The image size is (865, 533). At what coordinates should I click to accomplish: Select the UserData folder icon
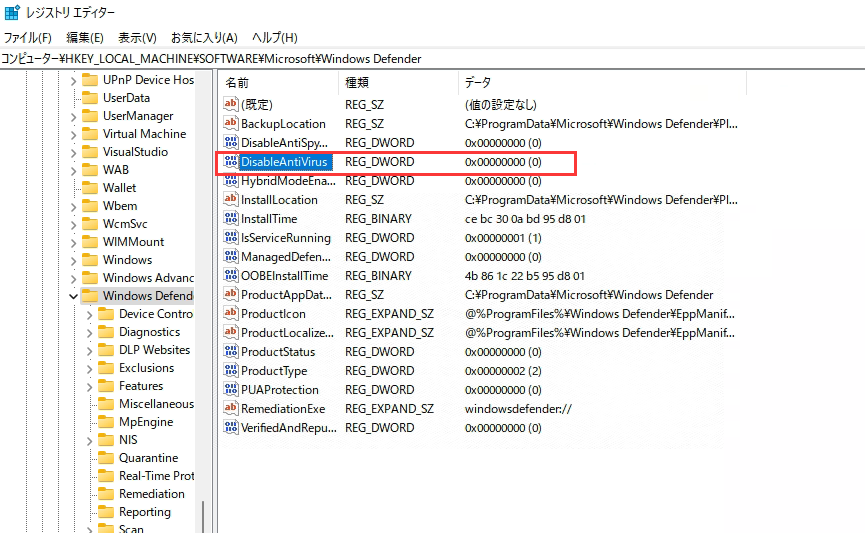89,98
